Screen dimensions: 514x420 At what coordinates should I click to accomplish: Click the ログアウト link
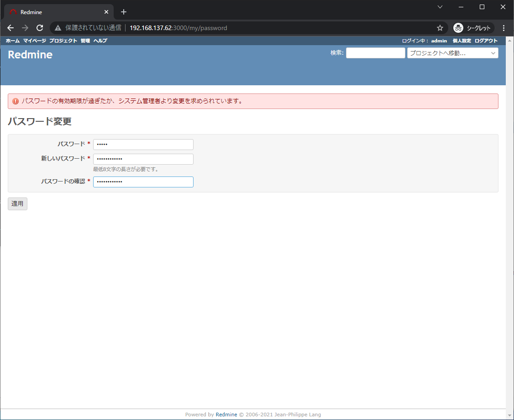[x=486, y=41]
